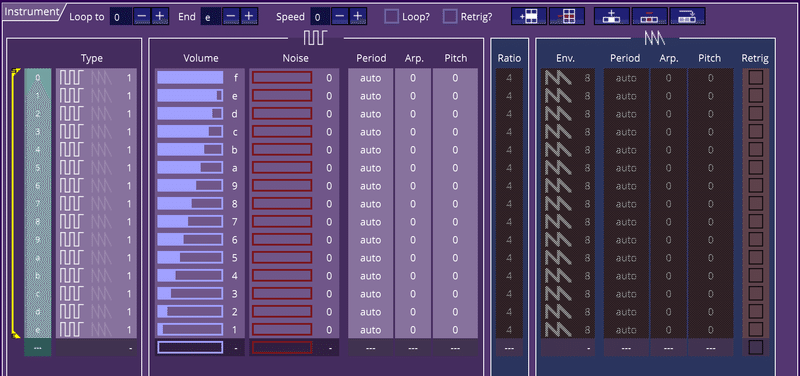Click the Volume bar with value 8
800x376 pixels.
tap(190, 204)
